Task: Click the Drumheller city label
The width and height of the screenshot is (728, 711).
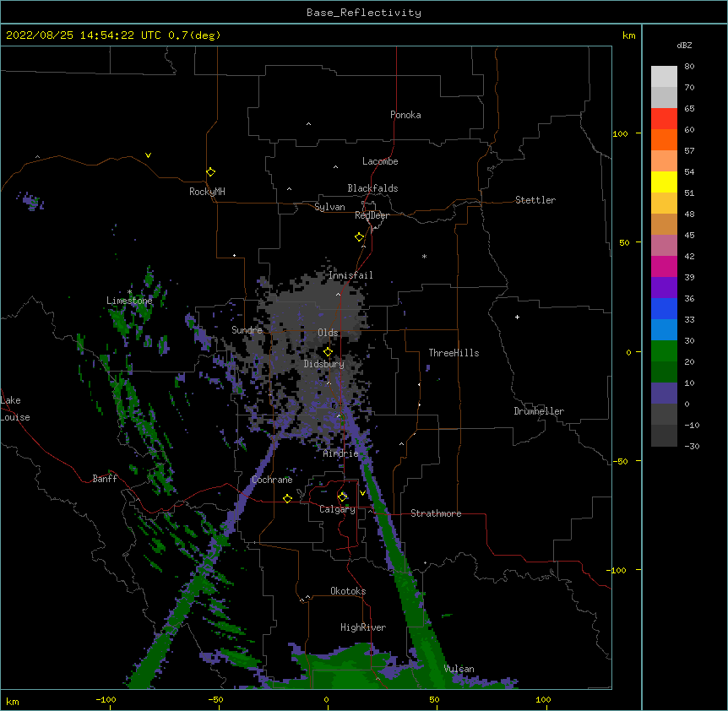Action: click(x=539, y=411)
